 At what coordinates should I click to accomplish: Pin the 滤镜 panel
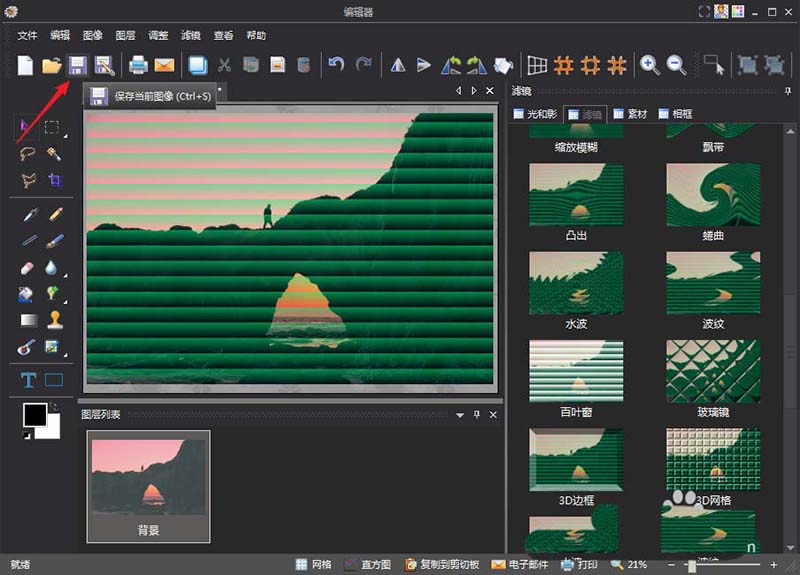[788, 91]
